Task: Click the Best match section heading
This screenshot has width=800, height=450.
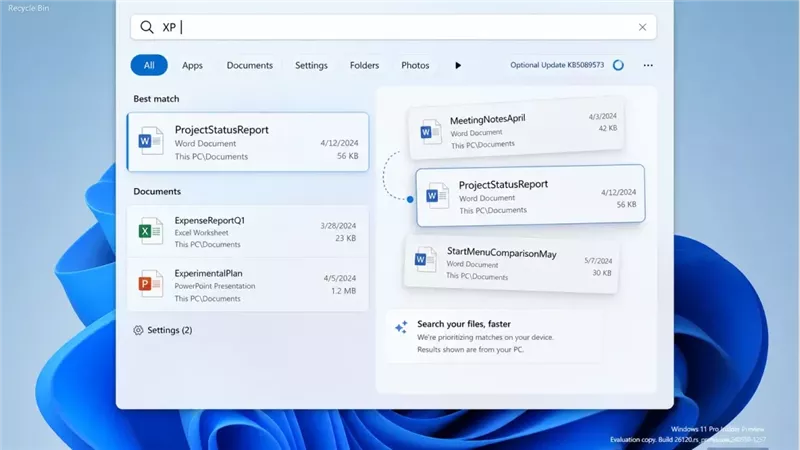Action: (156, 99)
